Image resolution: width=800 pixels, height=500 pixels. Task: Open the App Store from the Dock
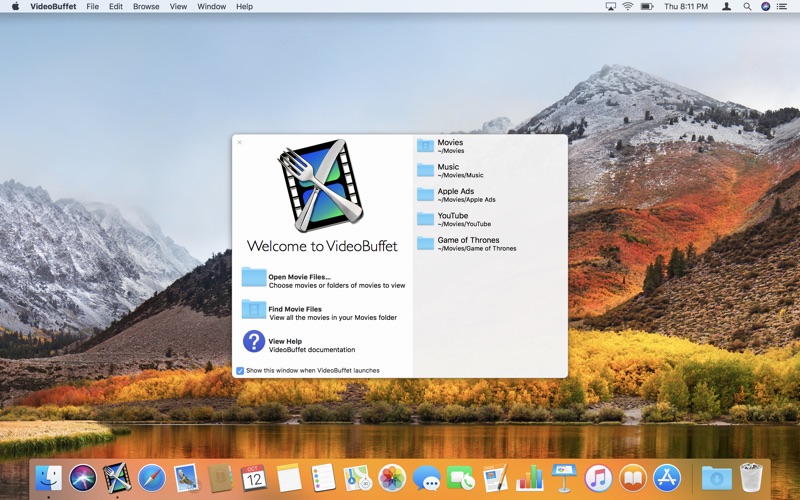tap(667, 478)
